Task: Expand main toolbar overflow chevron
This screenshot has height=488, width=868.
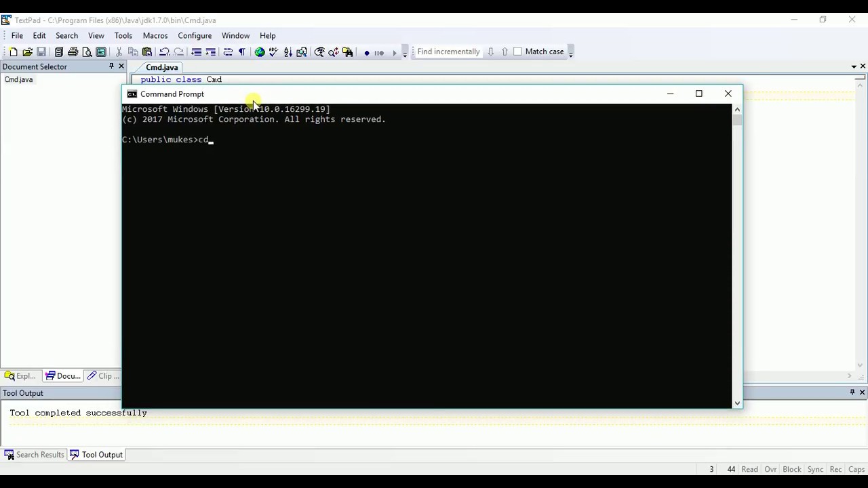Action: (x=405, y=52)
